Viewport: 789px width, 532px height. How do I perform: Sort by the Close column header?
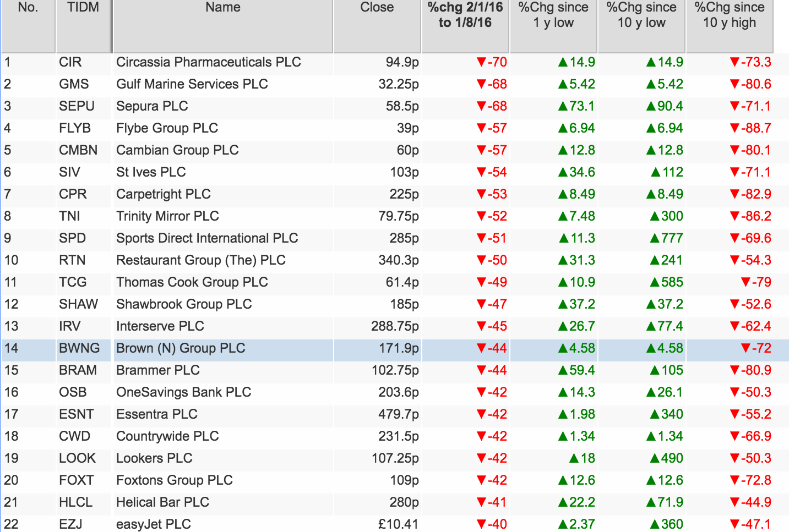tap(377, 26)
